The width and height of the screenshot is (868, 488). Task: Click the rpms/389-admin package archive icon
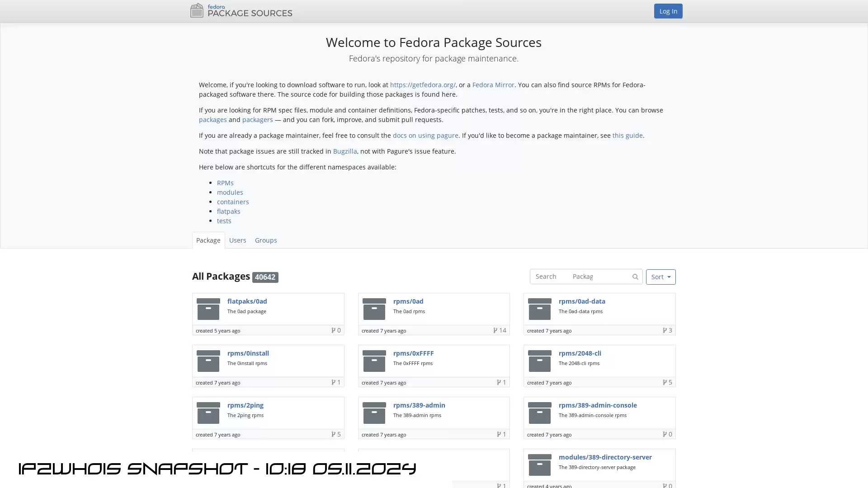[x=374, y=413]
